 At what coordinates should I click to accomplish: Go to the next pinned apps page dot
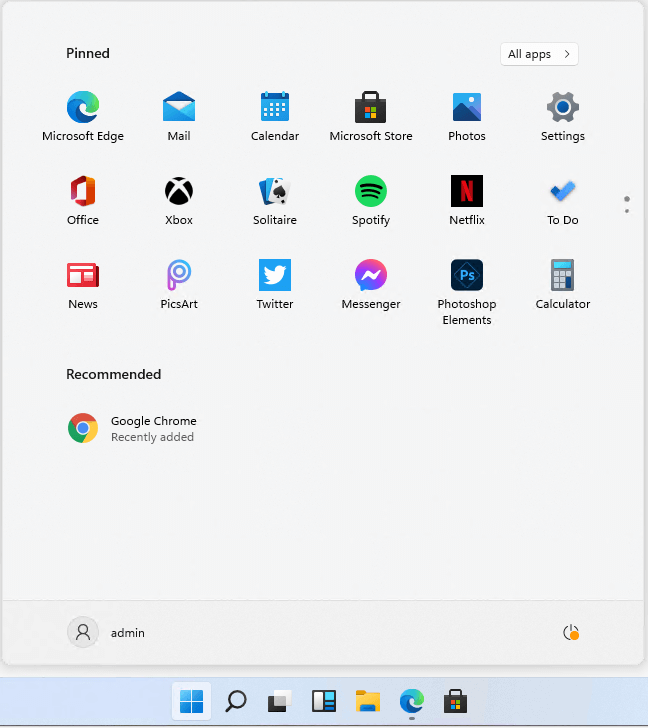click(x=627, y=211)
